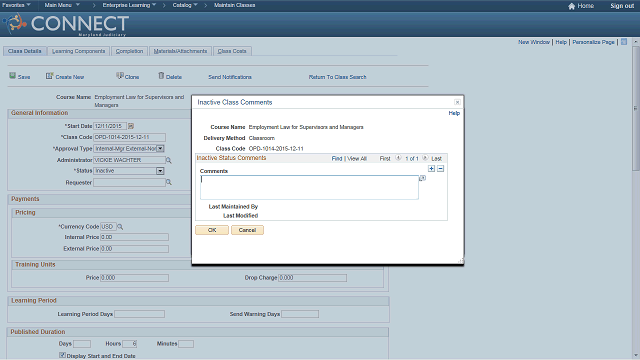Screen dimensions: 640x360
Task: Click the Clone class icon
Action: tap(120, 76)
